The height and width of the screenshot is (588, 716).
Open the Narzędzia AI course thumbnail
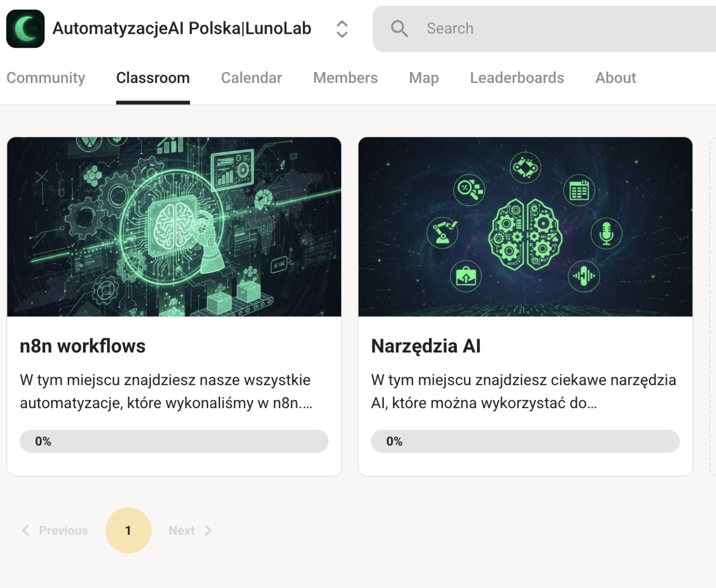(x=525, y=227)
